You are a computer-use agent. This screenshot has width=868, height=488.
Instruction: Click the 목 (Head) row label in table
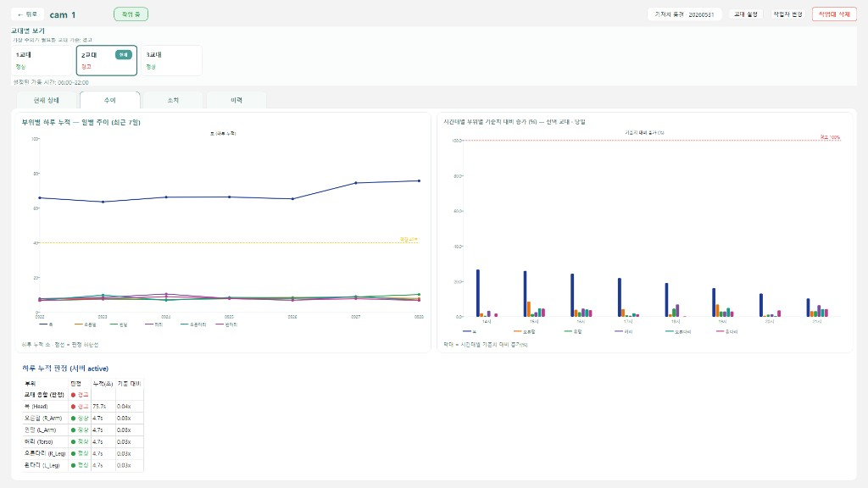[x=36, y=407]
